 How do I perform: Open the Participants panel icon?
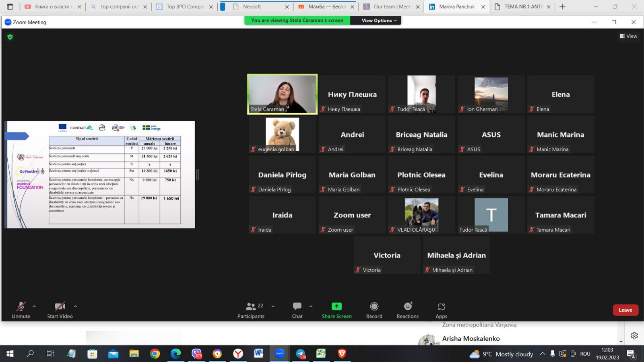point(250,306)
